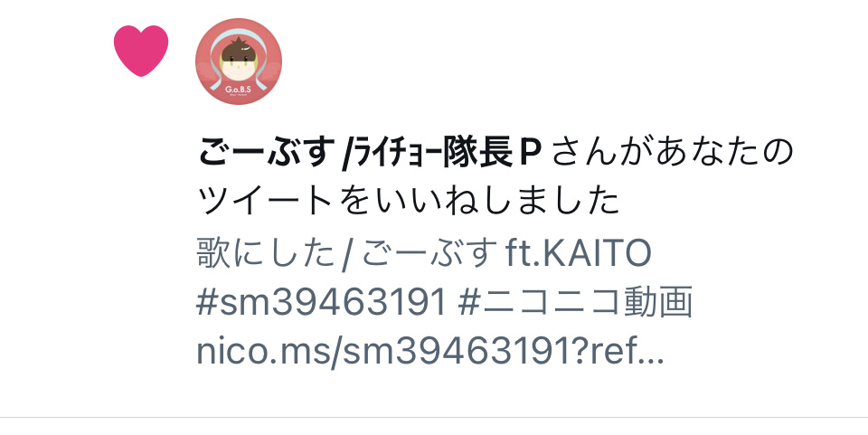Open profile via ごーぶす display name
This screenshot has height=435, width=868.
point(266,153)
